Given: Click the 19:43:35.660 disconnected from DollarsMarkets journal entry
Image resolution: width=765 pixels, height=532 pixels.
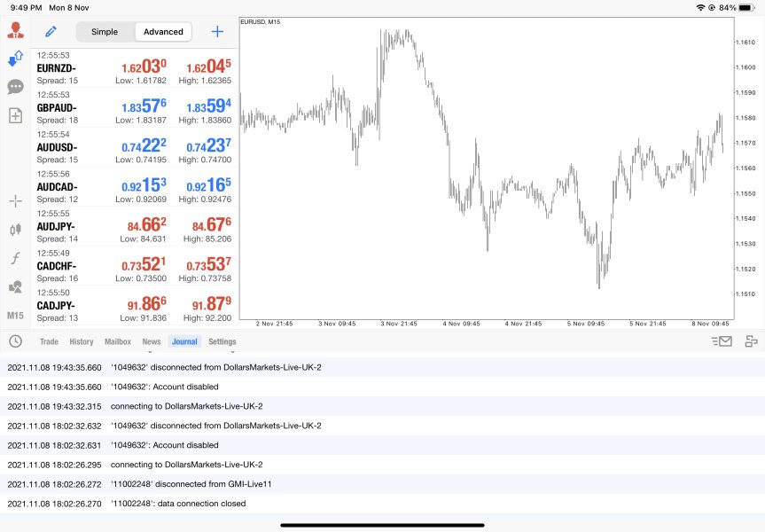Looking at the screenshot, I should 383,367.
